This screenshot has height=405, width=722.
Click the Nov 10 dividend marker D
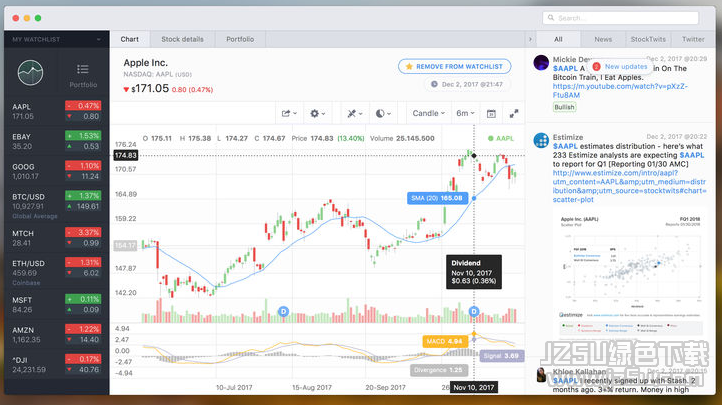pos(474,312)
